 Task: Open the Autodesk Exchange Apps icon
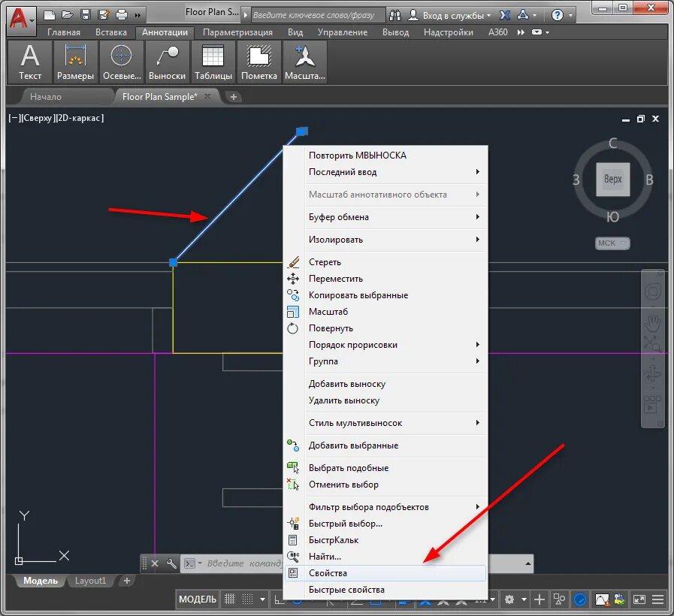click(x=505, y=16)
